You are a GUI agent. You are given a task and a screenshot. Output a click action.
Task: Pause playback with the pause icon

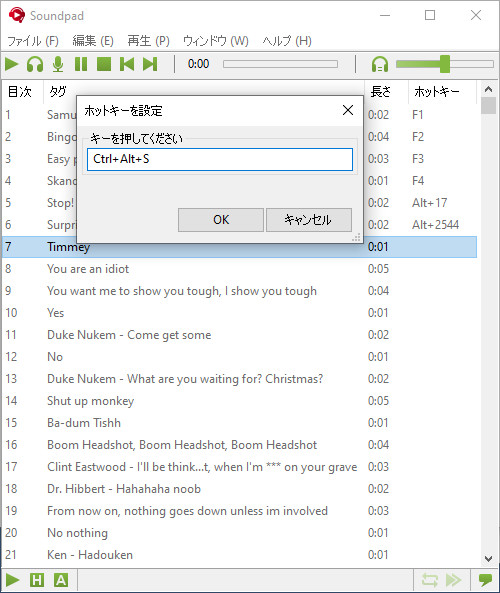point(81,64)
